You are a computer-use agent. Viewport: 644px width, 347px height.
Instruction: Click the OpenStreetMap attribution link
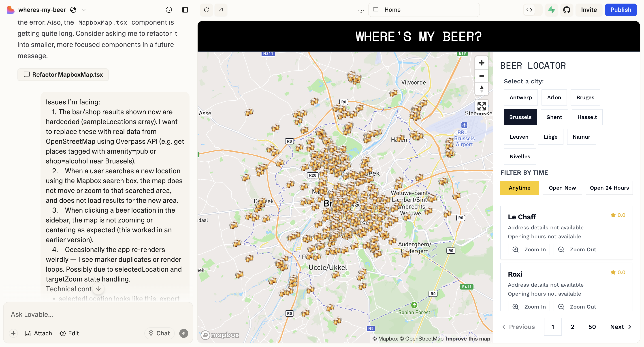click(421, 339)
